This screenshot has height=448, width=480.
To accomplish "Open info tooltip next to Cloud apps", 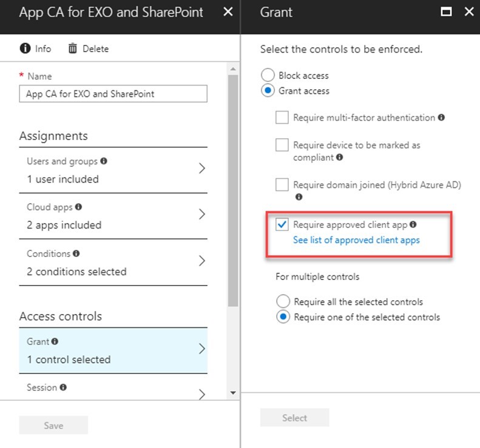I will pyautogui.click(x=78, y=207).
